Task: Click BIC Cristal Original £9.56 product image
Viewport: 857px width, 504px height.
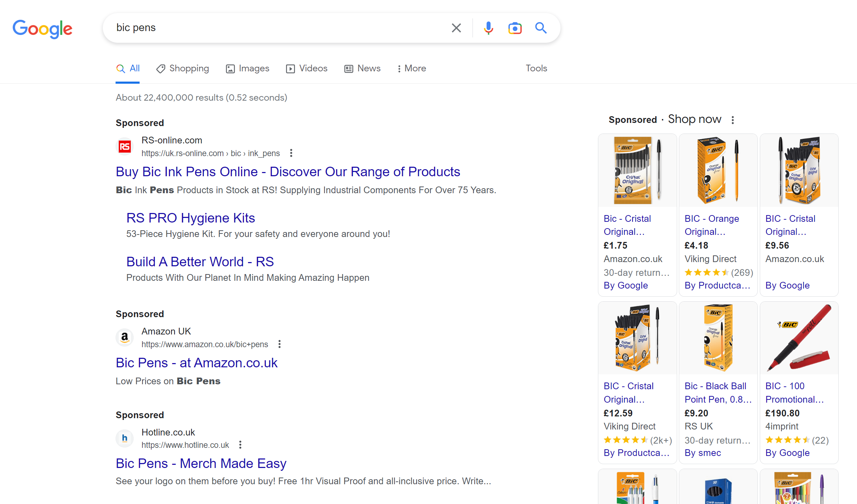Action: click(x=799, y=171)
